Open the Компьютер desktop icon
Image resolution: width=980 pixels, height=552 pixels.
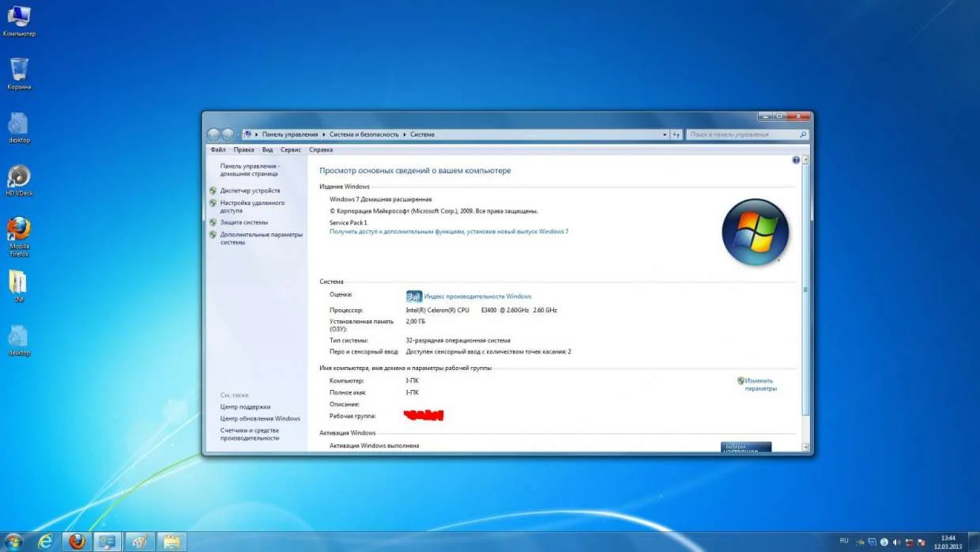(19, 21)
